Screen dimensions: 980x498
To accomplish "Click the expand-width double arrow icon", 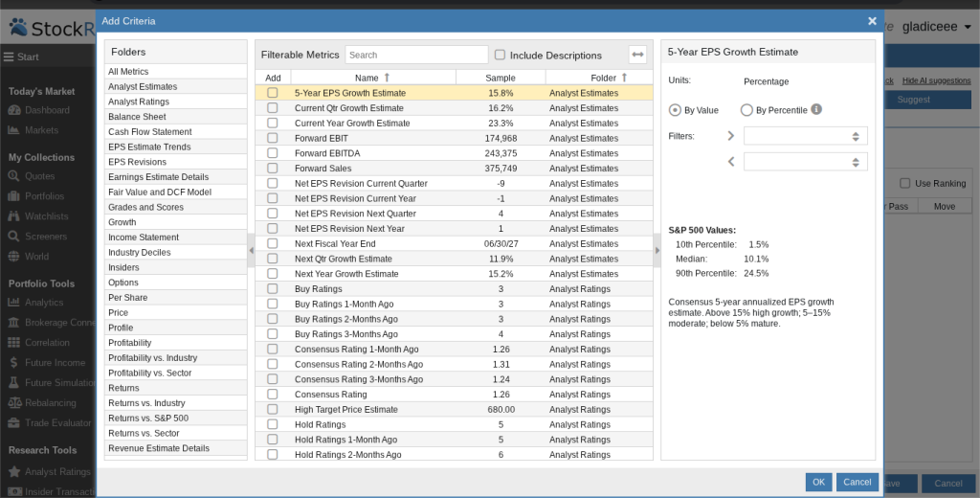I will (637, 55).
